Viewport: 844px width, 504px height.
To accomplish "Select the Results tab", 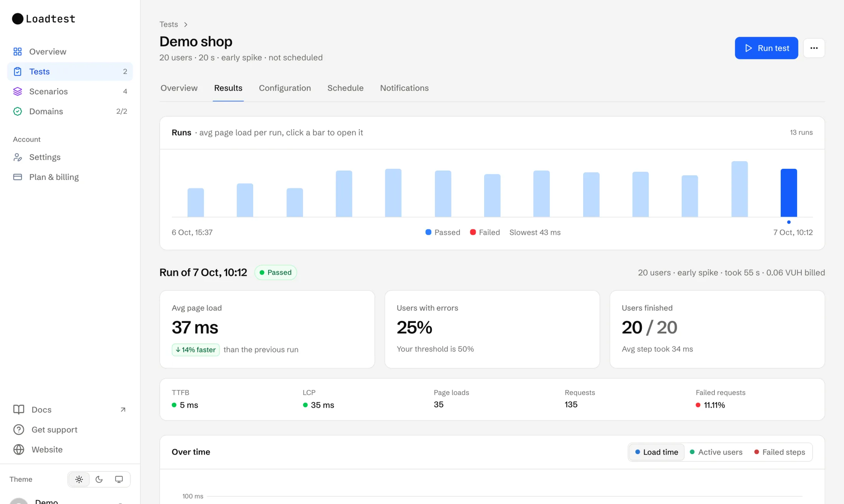I will [x=228, y=88].
